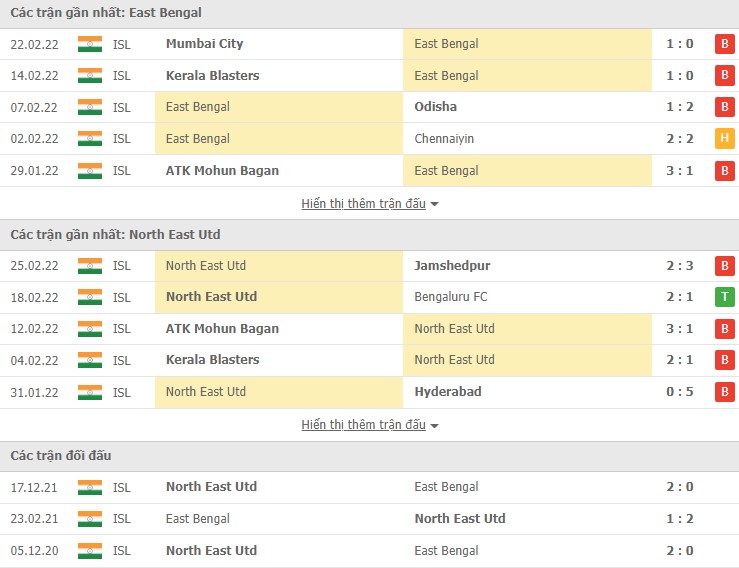Click orange H result badge for Chennaiyin match
Image resolution: width=739 pixels, height=568 pixels.
point(724,139)
